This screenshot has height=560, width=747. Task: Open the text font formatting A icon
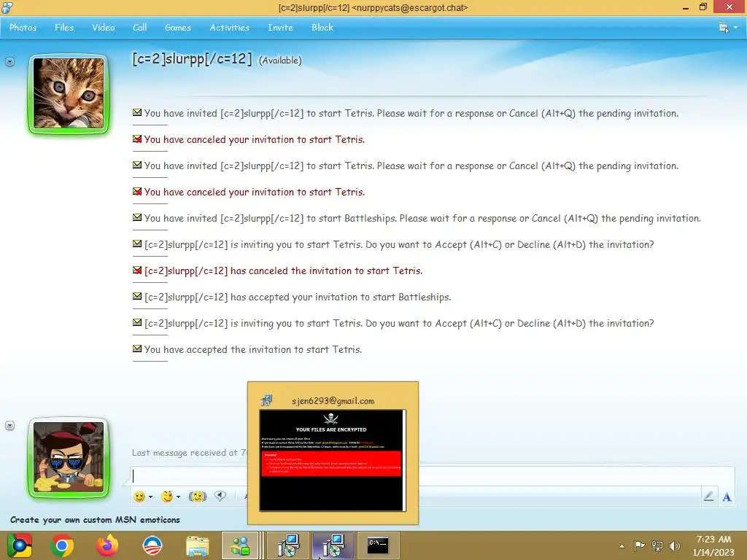pos(727,497)
